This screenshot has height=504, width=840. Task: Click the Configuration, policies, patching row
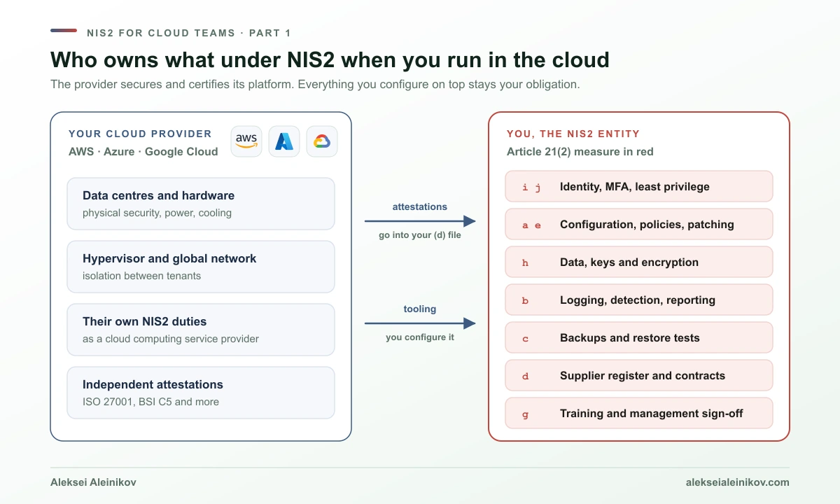pyautogui.click(x=639, y=225)
